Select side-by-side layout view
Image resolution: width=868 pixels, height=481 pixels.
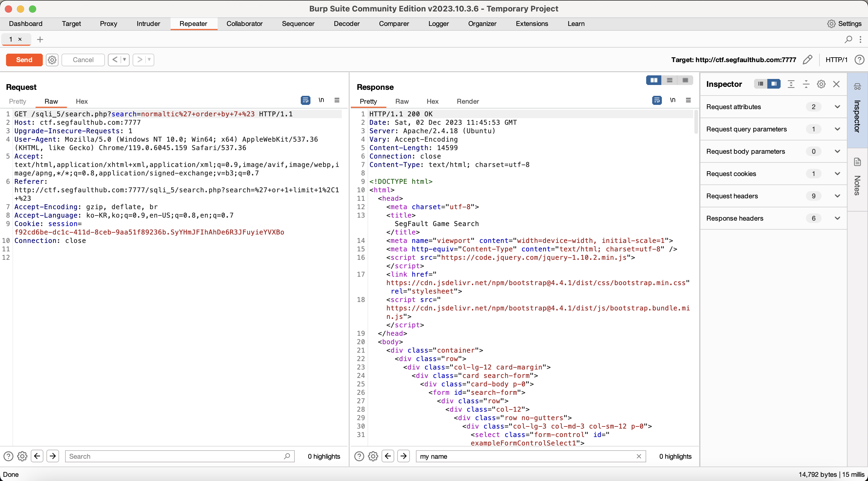[x=654, y=80]
